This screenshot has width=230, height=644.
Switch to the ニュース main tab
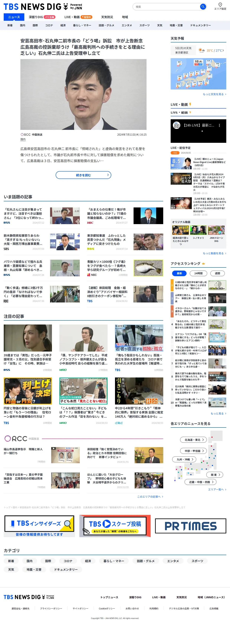(x=14, y=17)
